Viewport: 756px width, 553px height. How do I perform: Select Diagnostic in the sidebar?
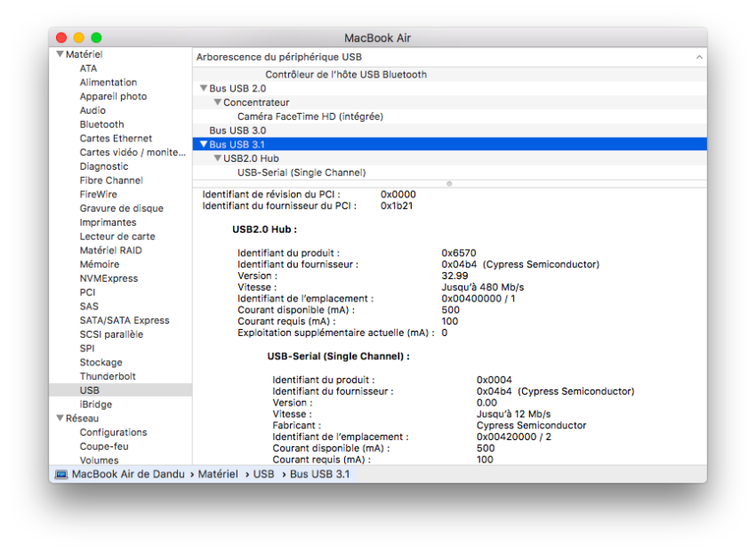pyautogui.click(x=104, y=166)
